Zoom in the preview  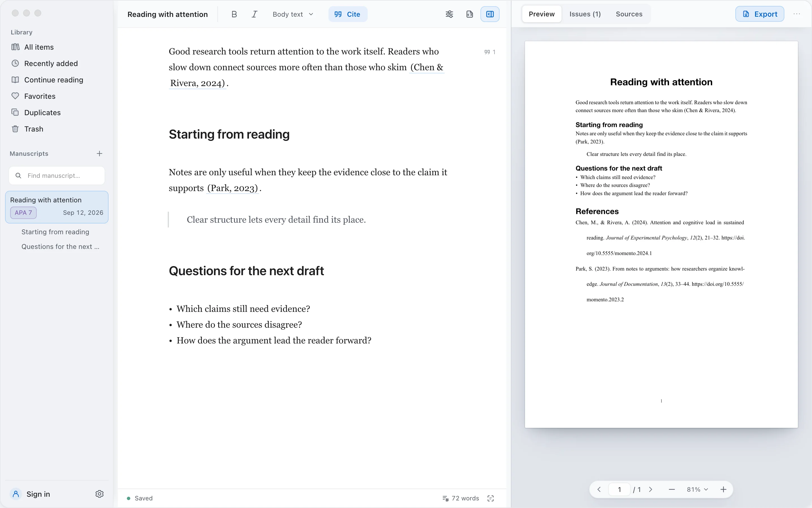tap(723, 490)
